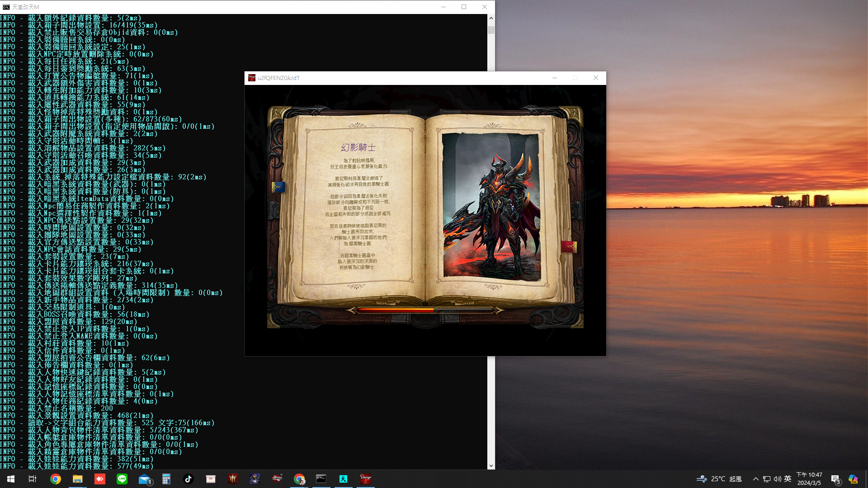Click the game window's title bar icon
Viewport: 868px width, 488px height.
point(252,78)
